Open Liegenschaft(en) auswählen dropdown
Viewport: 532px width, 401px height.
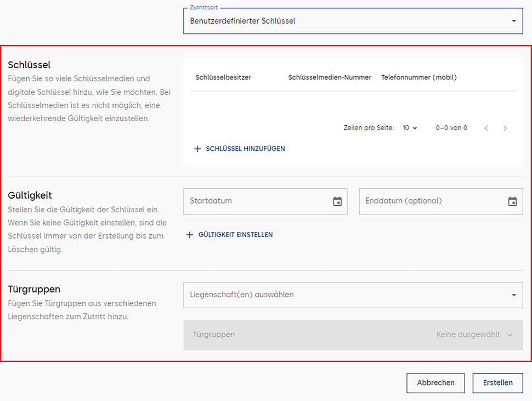pos(353,295)
